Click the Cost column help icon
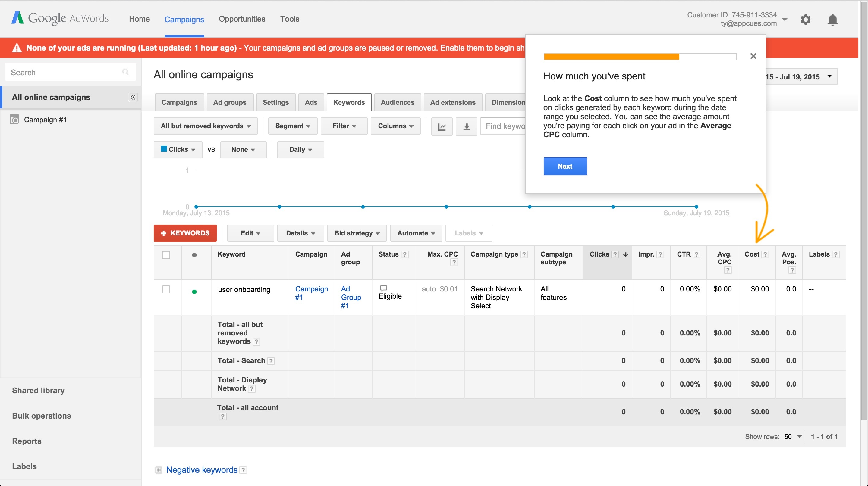 click(765, 254)
